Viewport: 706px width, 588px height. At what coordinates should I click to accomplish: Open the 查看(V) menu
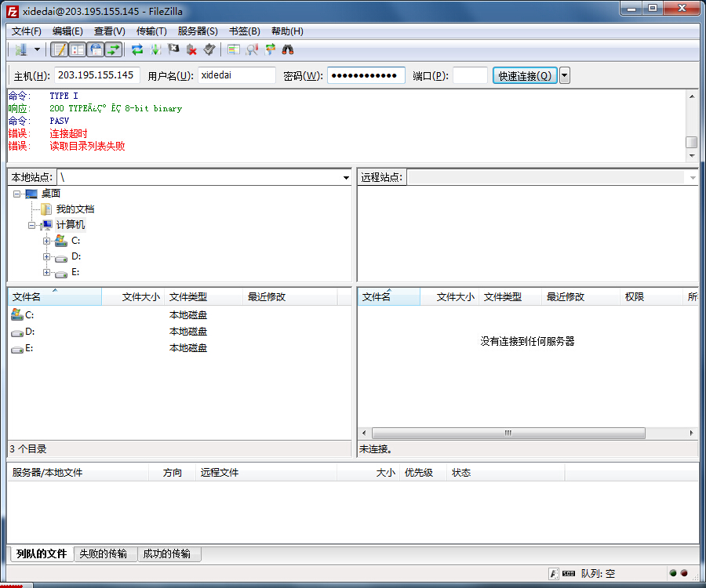tap(109, 31)
